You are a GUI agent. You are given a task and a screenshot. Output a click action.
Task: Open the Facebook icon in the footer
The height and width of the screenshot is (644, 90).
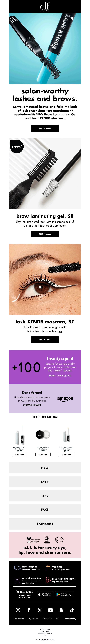coord(29,610)
